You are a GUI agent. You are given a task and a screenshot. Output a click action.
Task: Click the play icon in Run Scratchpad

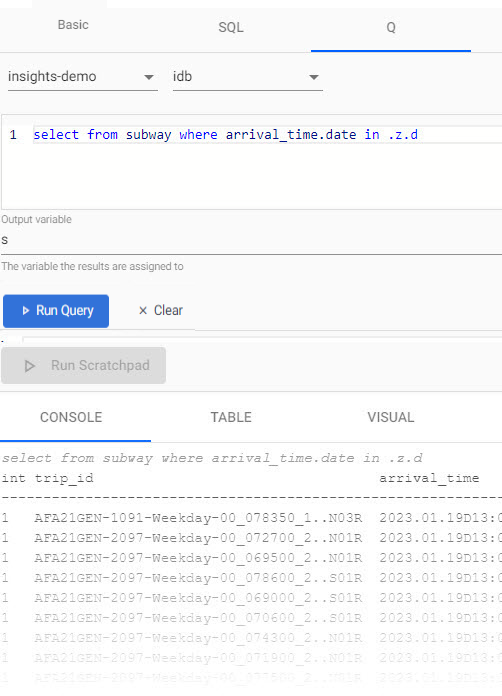tap(30, 366)
